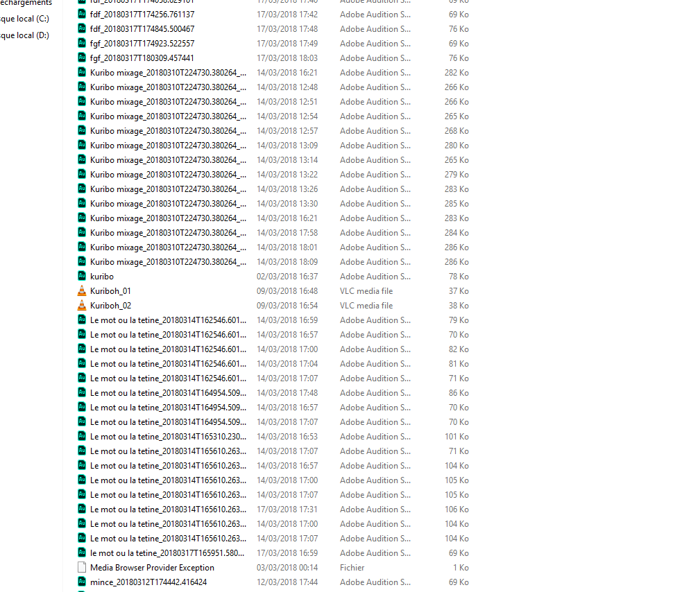This screenshot has width=700, height=592.
Task: Click the date 02/03/2018 16:37
Action: tap(287, 277)
